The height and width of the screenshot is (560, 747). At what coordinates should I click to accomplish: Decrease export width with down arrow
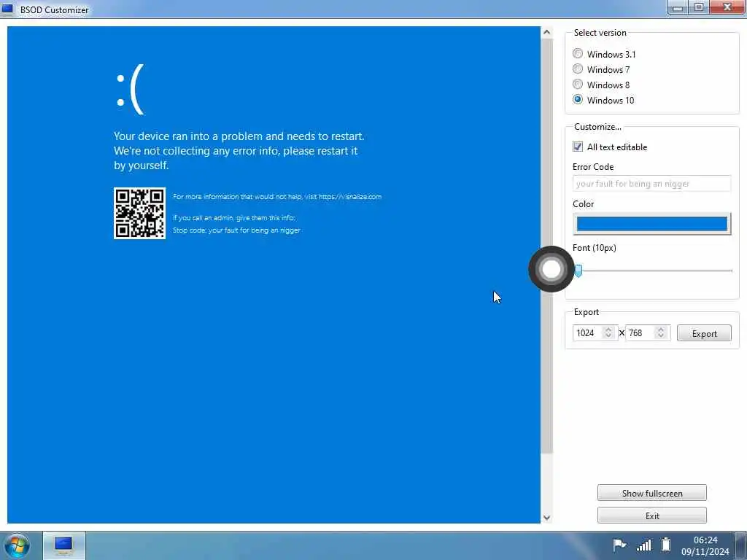click(608, 337)
